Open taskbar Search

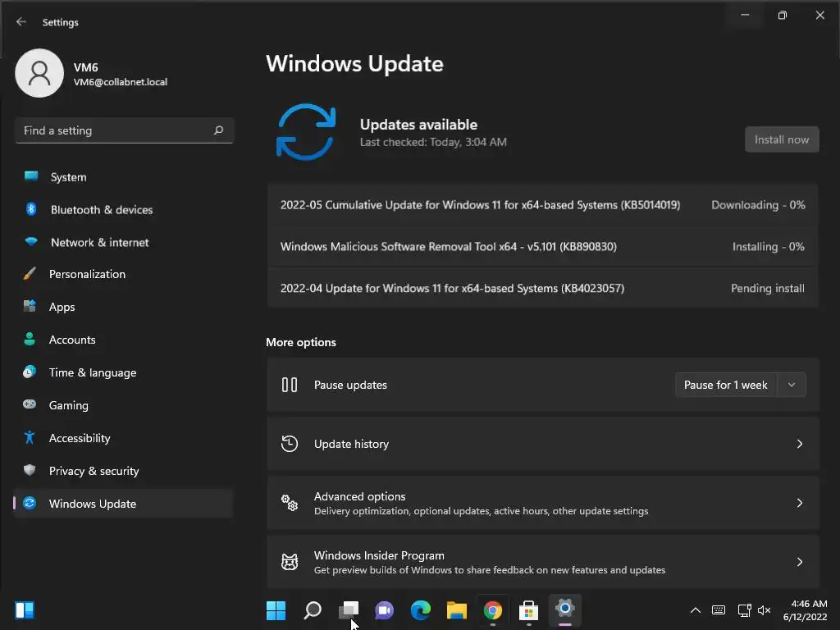click(313, 610)
